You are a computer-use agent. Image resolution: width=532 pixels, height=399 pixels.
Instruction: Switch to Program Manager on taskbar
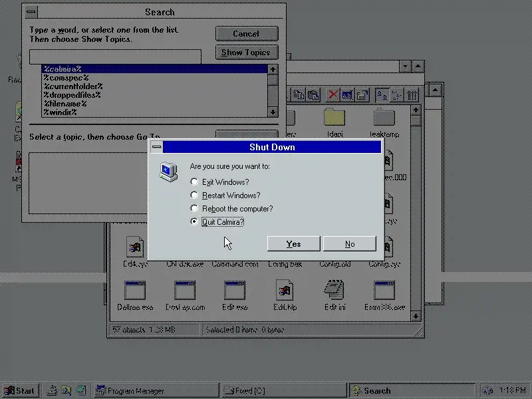coord(156,391)
